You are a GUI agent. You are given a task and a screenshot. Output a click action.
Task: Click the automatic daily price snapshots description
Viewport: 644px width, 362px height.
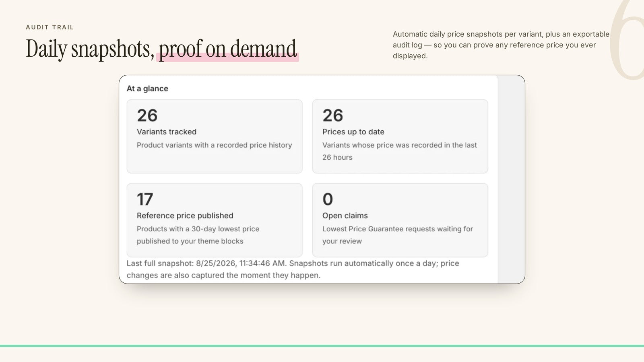coord(501,45)
